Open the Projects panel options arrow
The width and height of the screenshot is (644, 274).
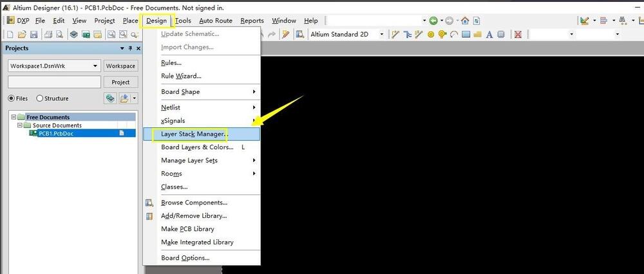(122, 48)
